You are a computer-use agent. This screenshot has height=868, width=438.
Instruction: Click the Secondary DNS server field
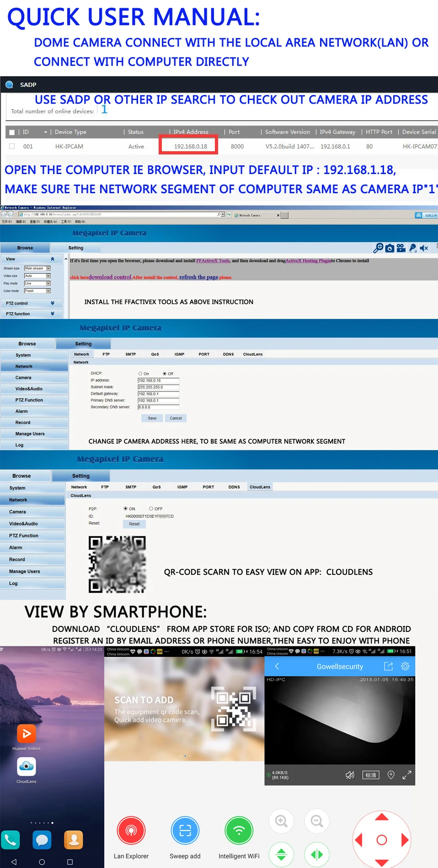coord(158,408)
